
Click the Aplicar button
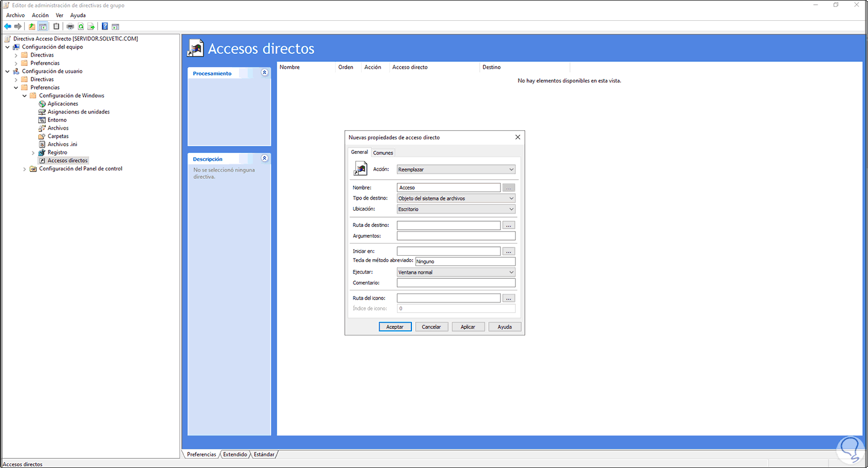coord(468,327)
